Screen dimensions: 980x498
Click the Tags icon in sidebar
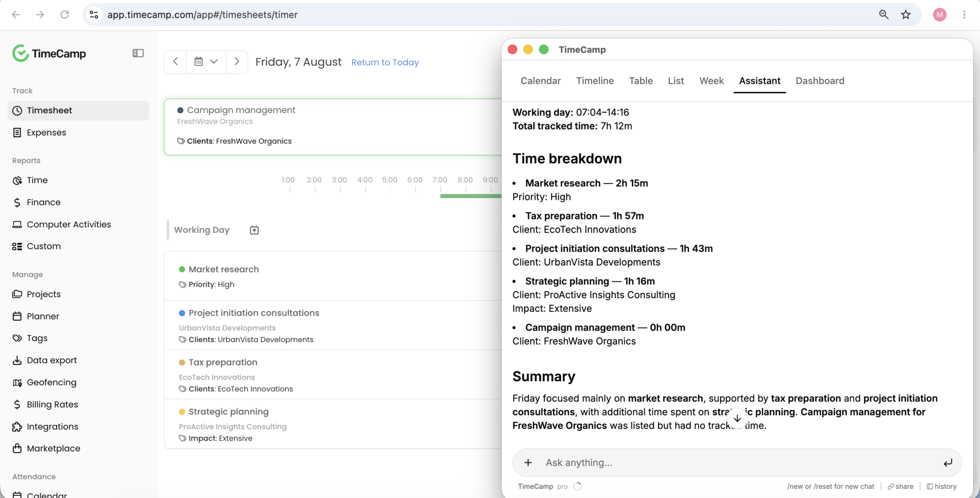click(x=17, y=338)
